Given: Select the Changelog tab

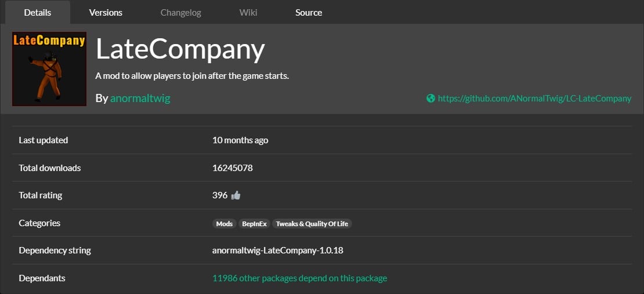Looking at the screenshot, I should (x=181, y=12).
